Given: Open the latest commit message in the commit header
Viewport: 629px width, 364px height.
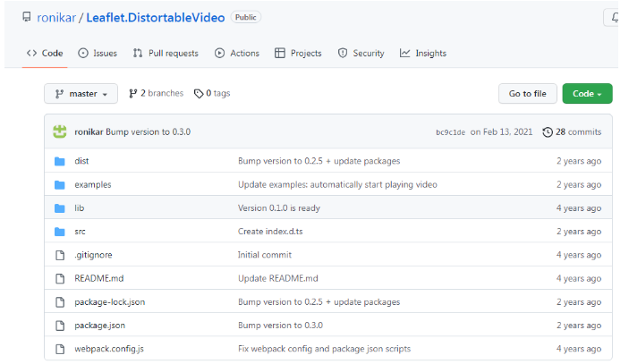Looking at the screenshot, I should click(148, 131).
